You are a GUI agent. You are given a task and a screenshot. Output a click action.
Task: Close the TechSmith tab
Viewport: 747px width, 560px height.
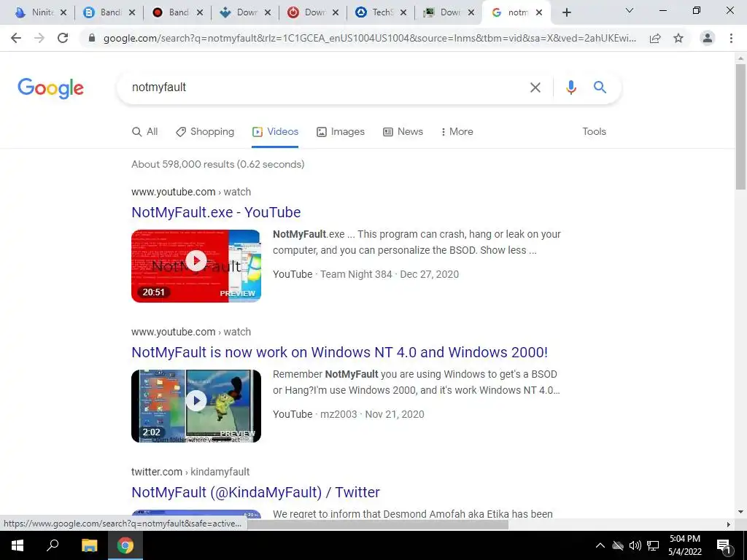click(403, 13)
